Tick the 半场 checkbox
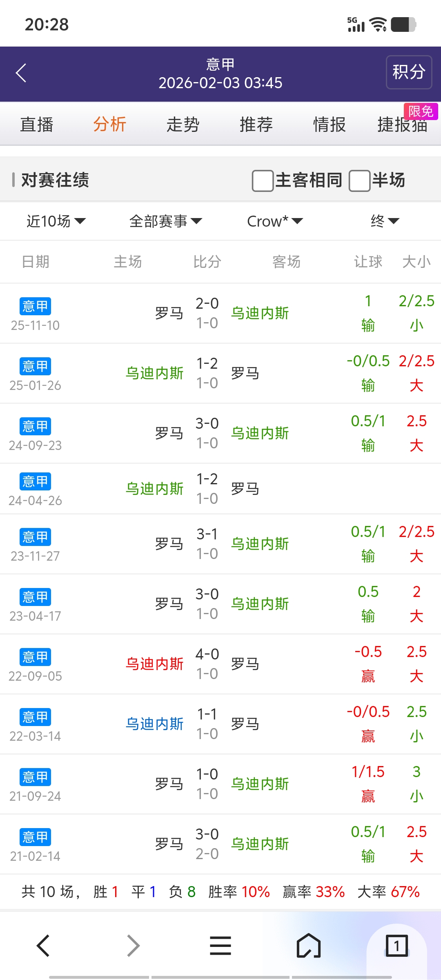The width and height of the screenshot is (441, 980). point(360,180)
